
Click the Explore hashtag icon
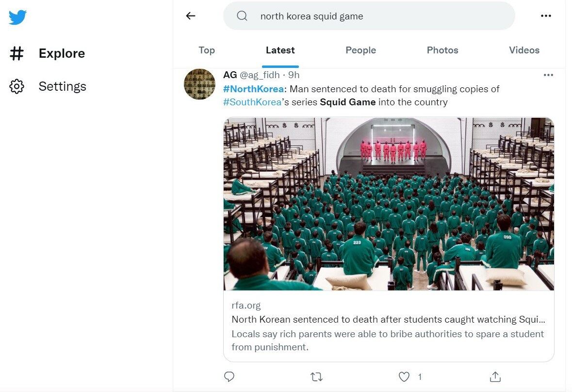(17, 53)
